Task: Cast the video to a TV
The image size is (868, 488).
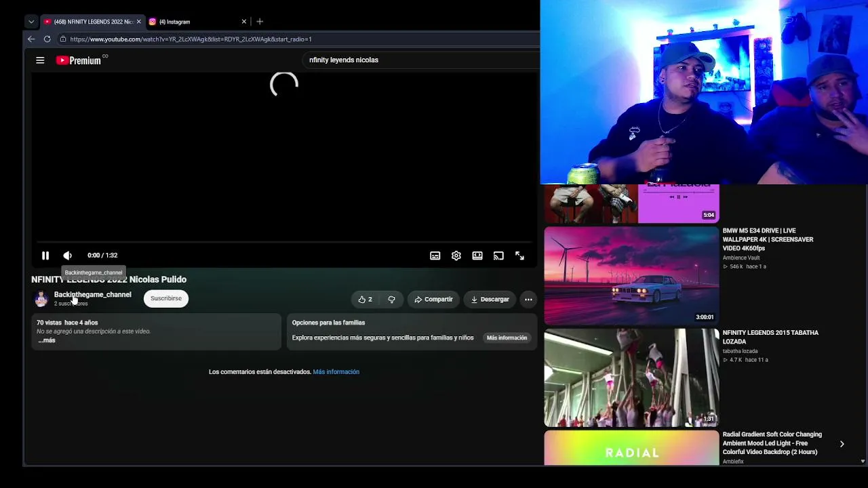Action: pos(498,256)
